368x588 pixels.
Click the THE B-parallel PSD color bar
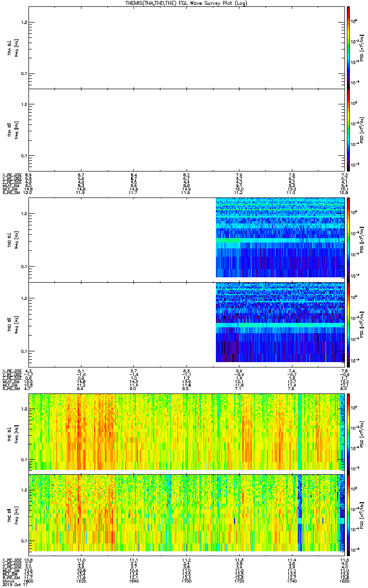tap(348, 513)
